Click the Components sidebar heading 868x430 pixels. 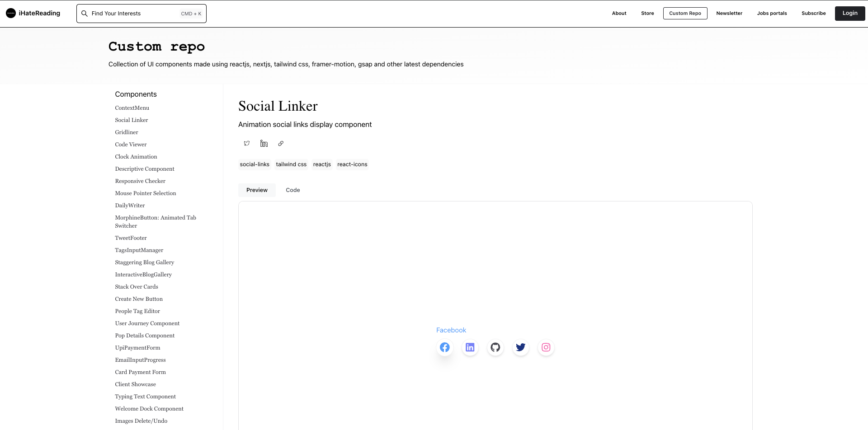[x=136, y=94]
